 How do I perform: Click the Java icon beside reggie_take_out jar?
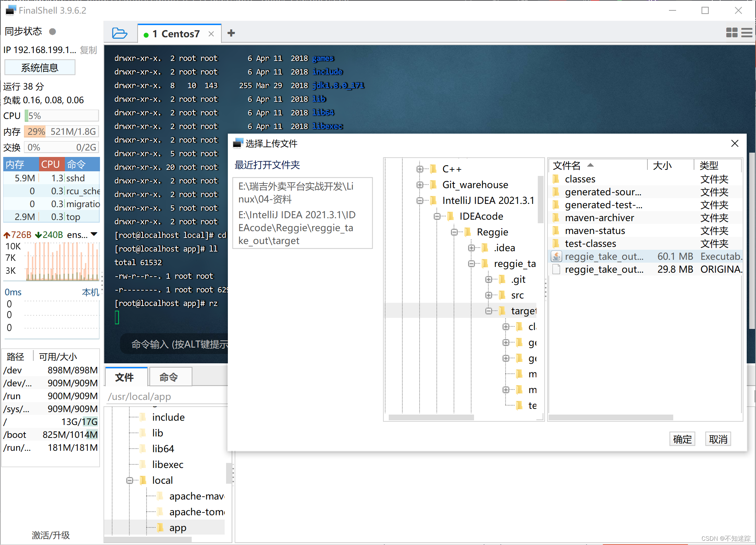click(556, 256)
